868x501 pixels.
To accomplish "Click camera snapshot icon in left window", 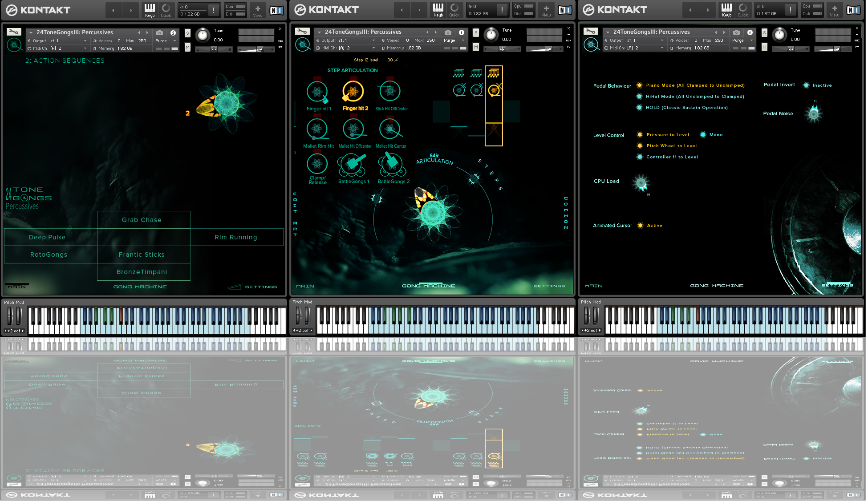I will [x=160, y=32].
